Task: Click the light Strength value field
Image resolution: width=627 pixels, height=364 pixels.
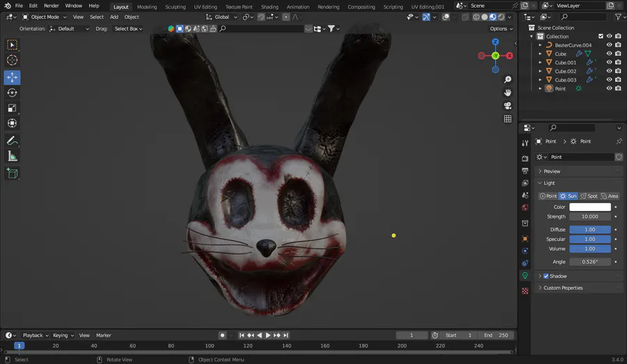Action: tap(590, 216)
